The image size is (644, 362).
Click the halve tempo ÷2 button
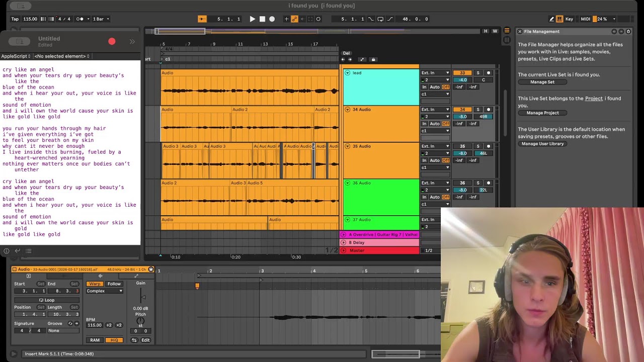[109, 325]
